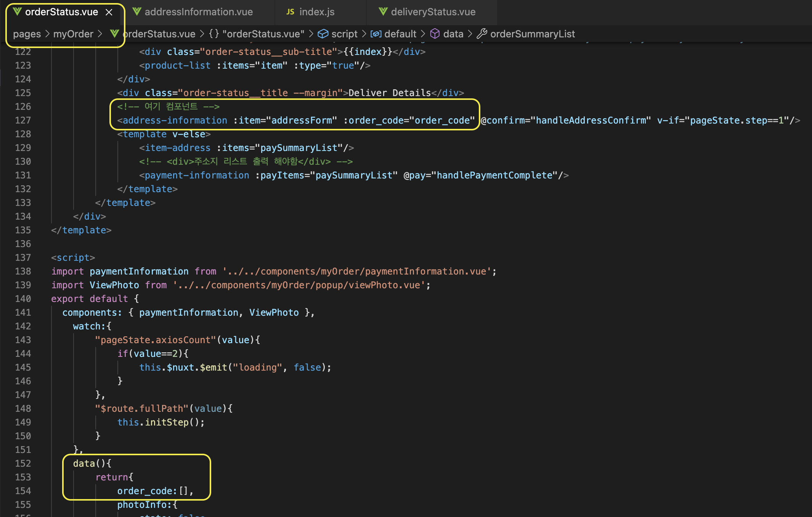
Task: Open the default breadcrumb segment
Action: tap(400, 34)
